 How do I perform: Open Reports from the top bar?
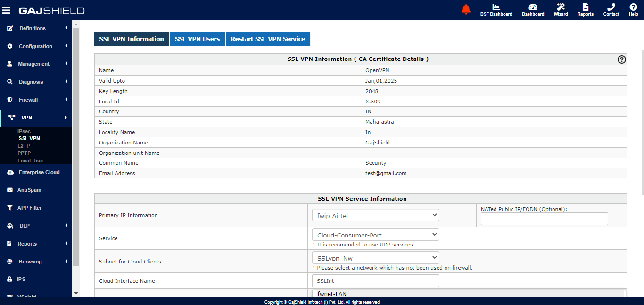click(586, 10)
